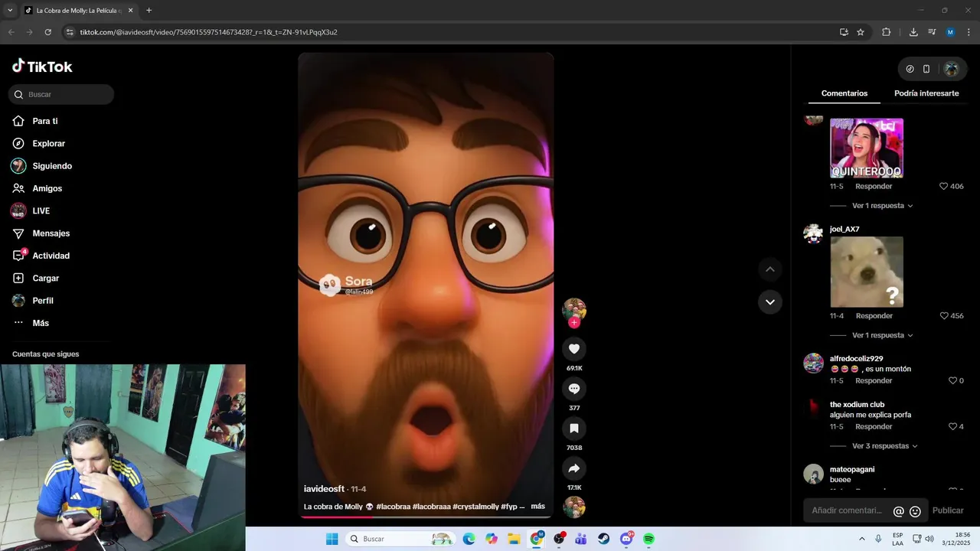Screen dimensions: 980x551
Task: Expand 'Ver 1 respuesta' under joel_AX7
Action: (x=882, y=335)
